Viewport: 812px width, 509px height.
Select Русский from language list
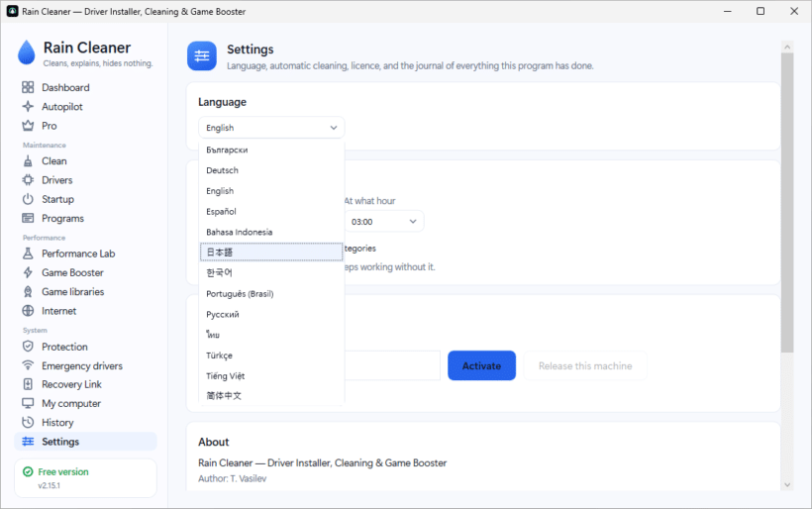(x=271, y=314)
